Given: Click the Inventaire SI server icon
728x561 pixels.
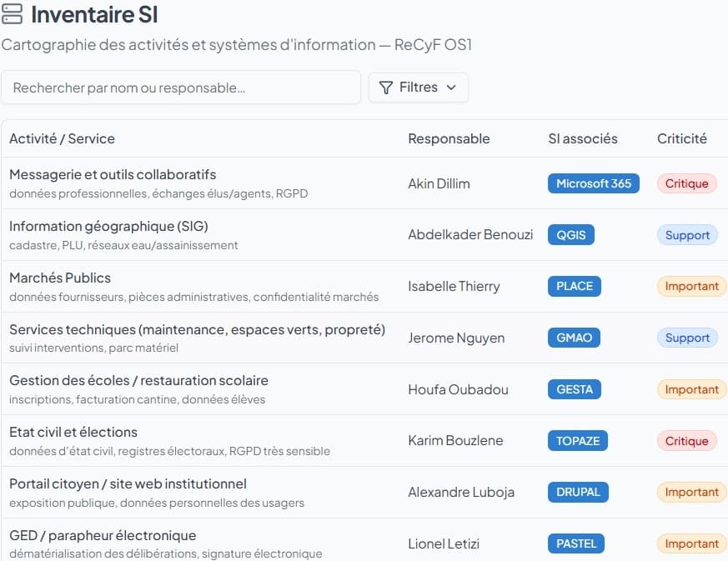Looking at the screenshot, I should (x=13, y=15).
